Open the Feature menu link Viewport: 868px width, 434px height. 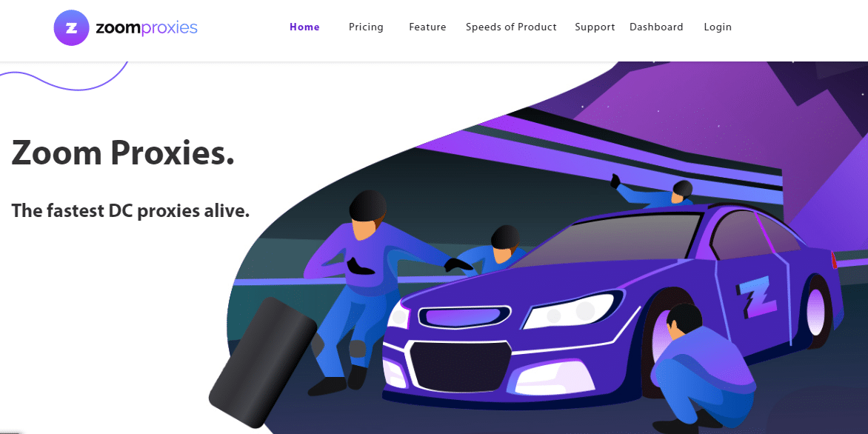427,27
